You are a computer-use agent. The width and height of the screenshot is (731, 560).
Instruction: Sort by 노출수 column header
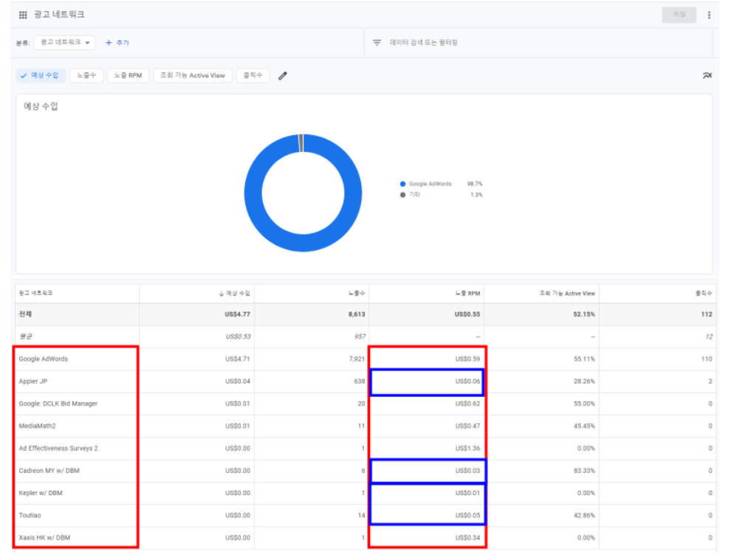[x=357, y=294]
